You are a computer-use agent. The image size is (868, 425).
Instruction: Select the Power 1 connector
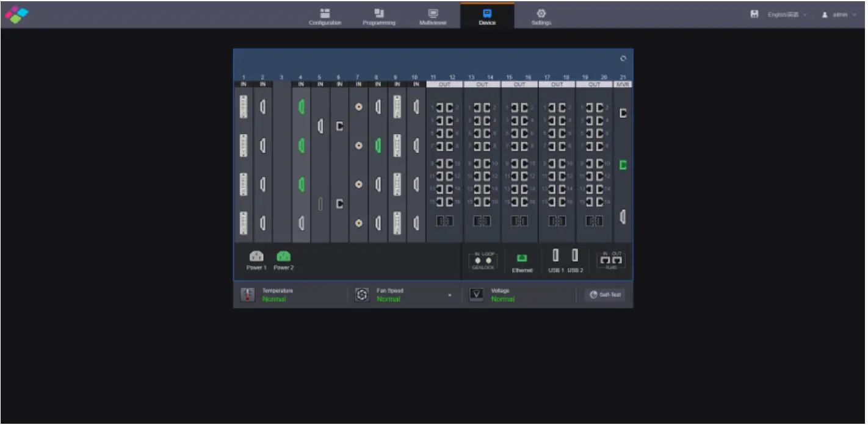256,255
